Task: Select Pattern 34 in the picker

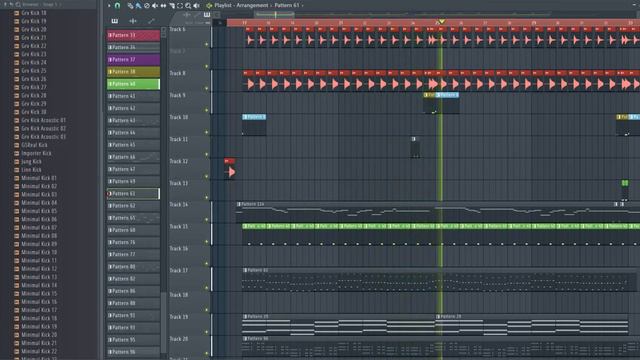Action: pyautogui.click(x=133, y=48)
